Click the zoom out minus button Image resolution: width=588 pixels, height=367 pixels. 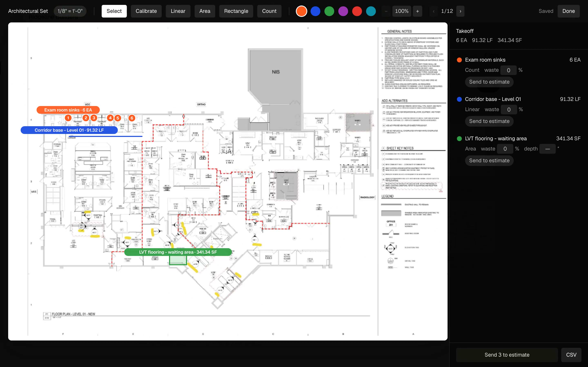[386, 11]
